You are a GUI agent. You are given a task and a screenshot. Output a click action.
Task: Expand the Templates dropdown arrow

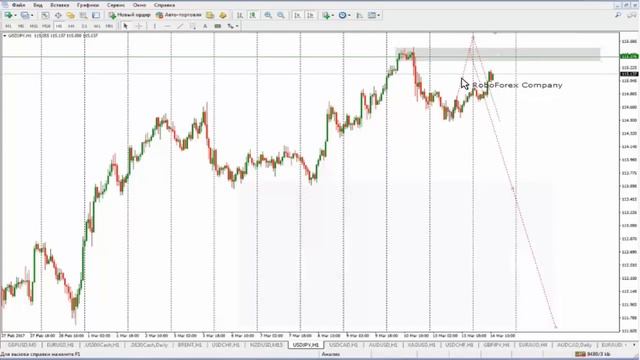click(x=379, y=16)
